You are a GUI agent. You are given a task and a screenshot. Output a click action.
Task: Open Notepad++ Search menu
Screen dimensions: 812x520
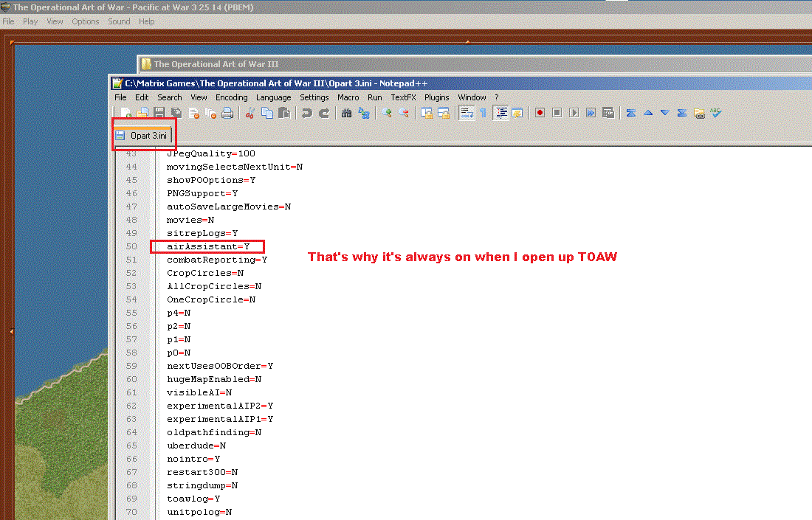click(x=169, y=97)
